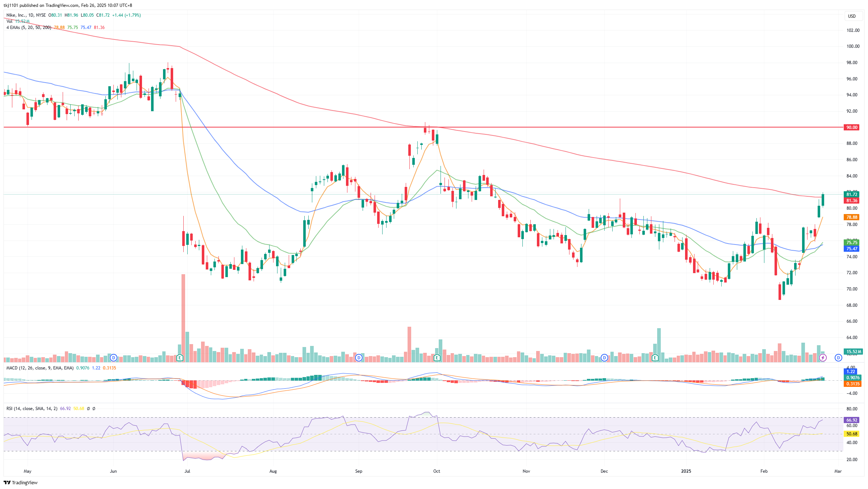Click the RSI 80.00 axis label
Image resolution: width=868 pixels, height=489 pixels.
[x=852, y=409]
